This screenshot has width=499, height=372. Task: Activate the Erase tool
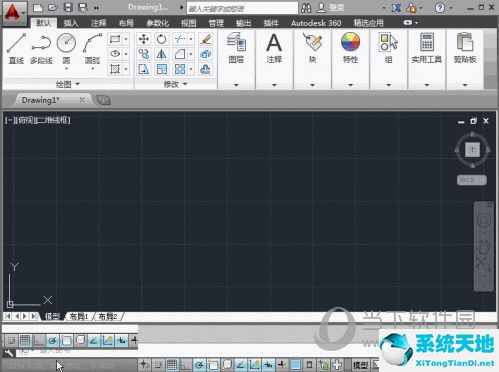tap(206, 39)
